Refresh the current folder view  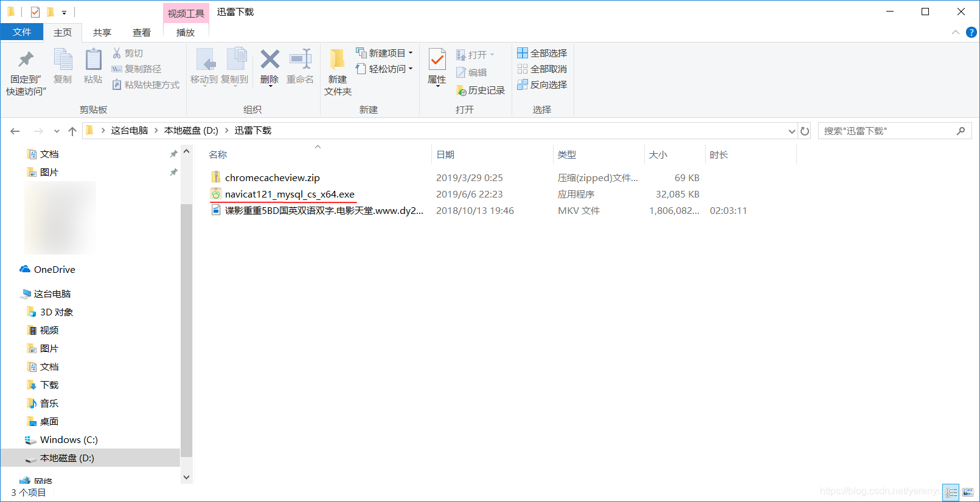805,131
